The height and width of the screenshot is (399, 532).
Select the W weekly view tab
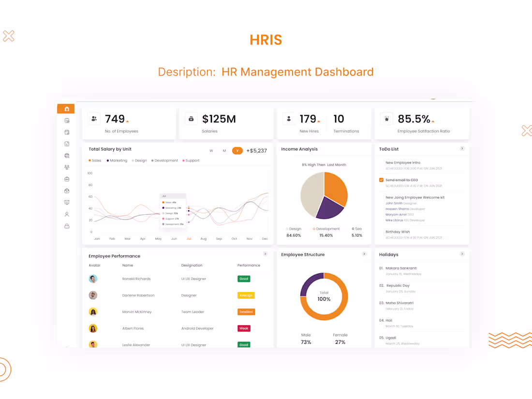[211, 150]
